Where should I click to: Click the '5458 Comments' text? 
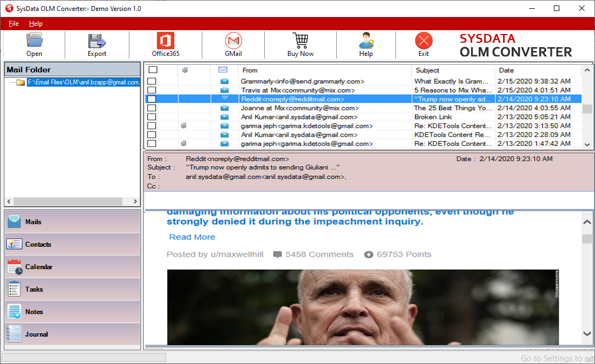coord(319,254)
